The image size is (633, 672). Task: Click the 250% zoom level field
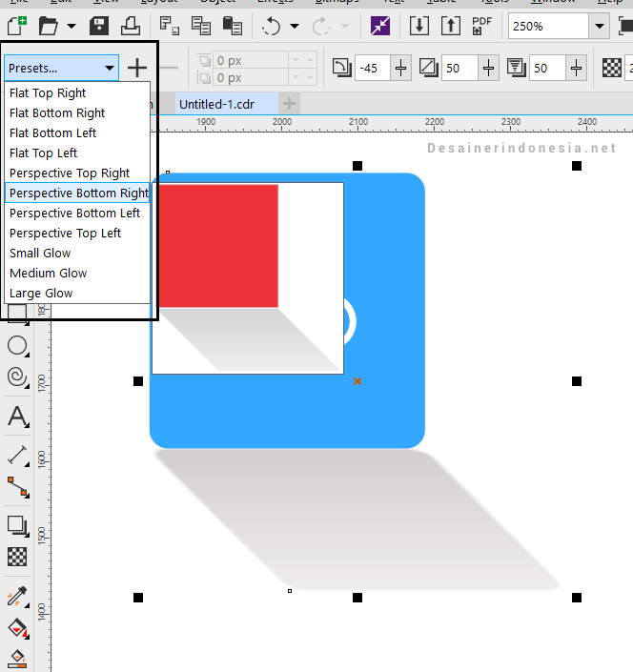point(548,26)
